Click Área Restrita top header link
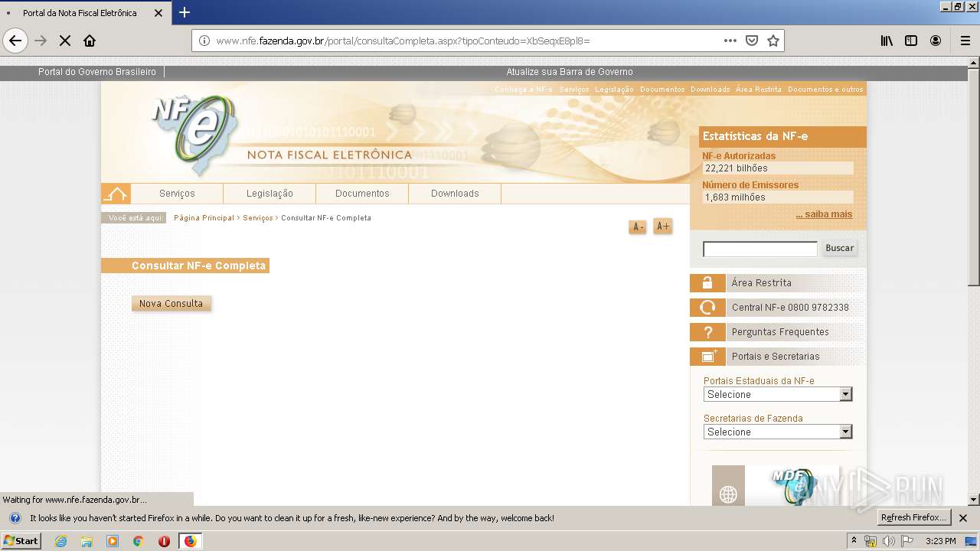This screenshot has height=551, width=980. click(759, 90)
